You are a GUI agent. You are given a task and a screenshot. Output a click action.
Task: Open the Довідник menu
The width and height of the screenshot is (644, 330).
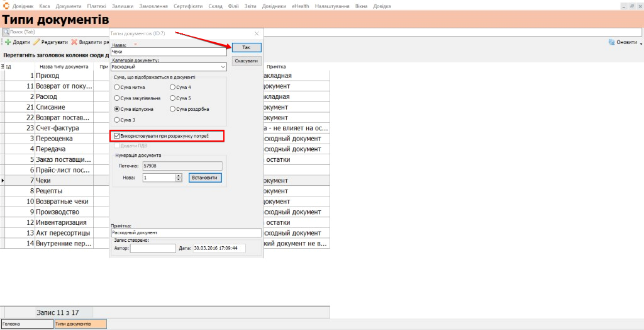pyautogui.click(x=23, y=6)
